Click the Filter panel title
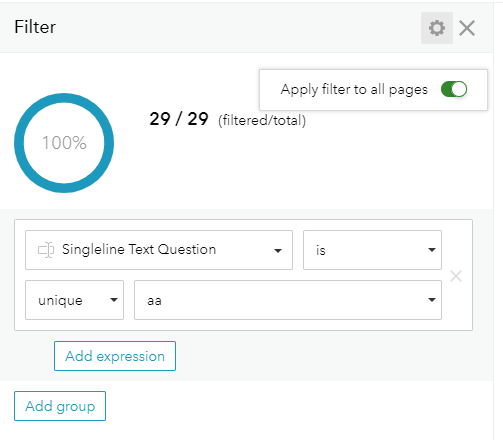Viewport: 503px width, 440px height. 35,27
